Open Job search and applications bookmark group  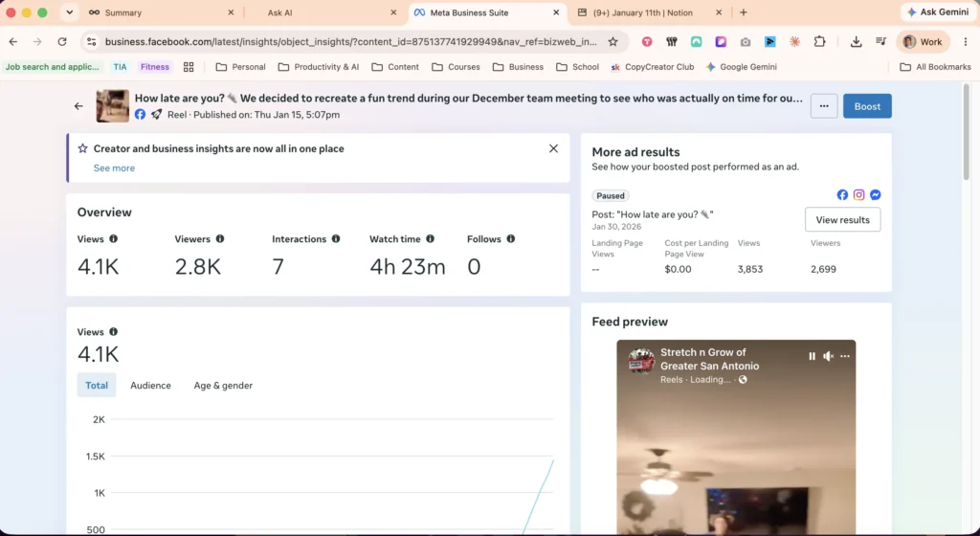[52, 67]
